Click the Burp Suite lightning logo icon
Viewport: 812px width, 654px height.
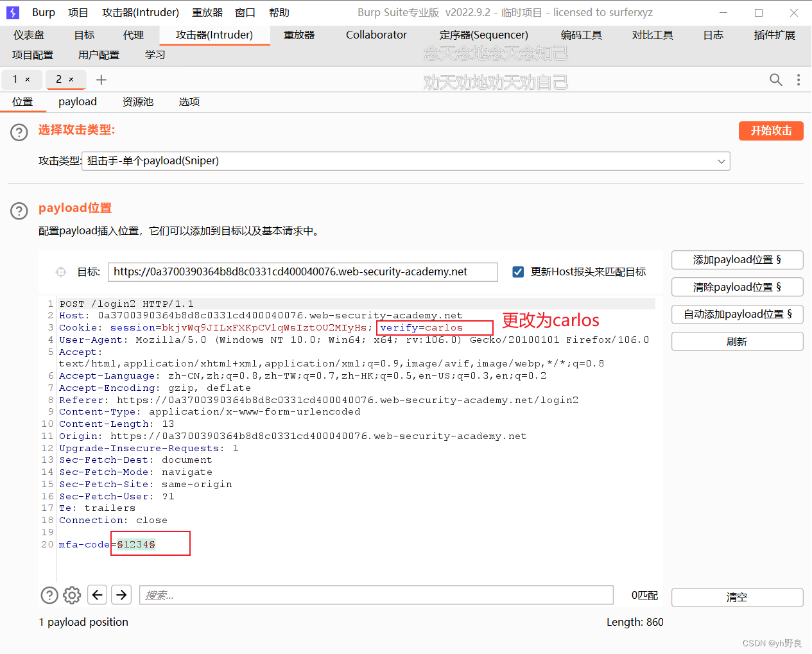point(13,12)
